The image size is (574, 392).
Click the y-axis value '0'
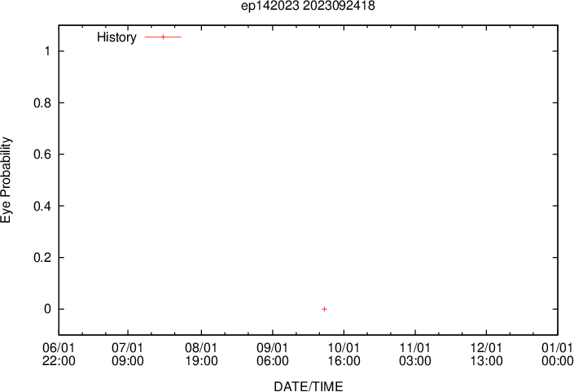tap(47, 309)
